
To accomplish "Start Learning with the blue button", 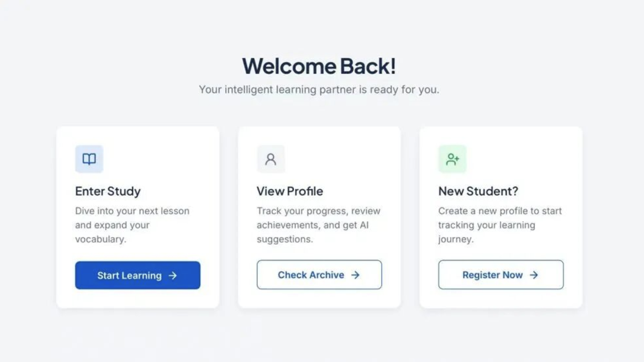I will coord(138,275).
